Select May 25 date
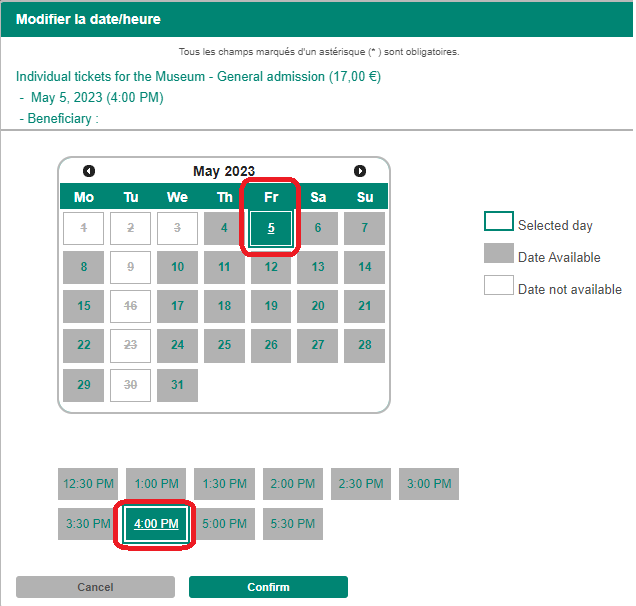 [x=224, y=345]
